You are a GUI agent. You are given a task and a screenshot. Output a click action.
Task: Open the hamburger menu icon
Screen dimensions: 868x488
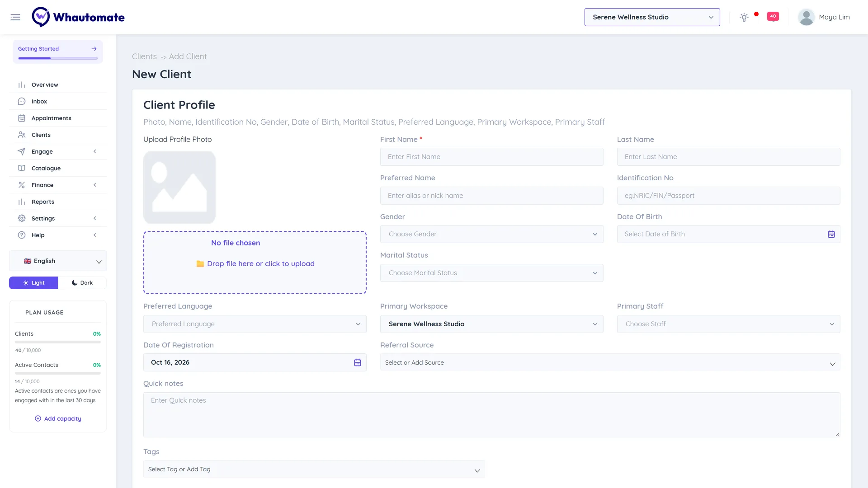15,17
